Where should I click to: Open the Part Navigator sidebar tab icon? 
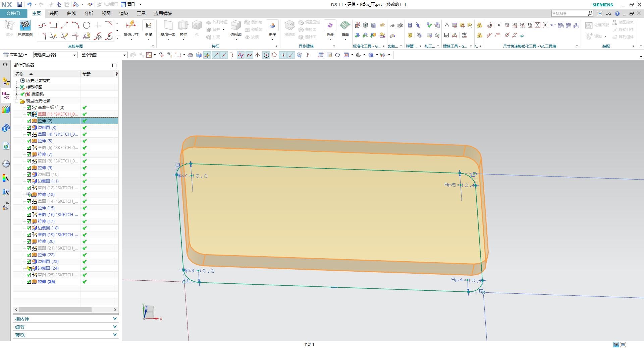pyautogui.click(x=6, y=96)
